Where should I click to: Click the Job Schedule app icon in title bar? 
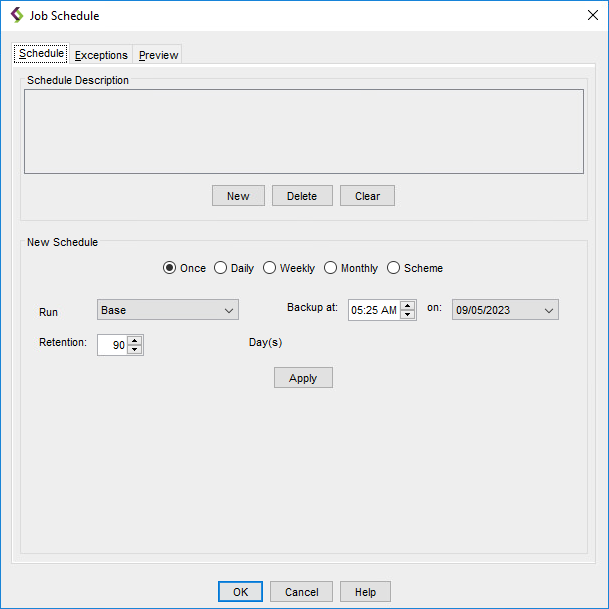pyautogui.click(x=16, y=16)
